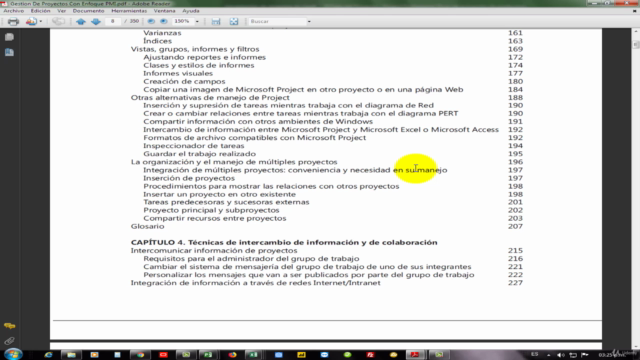Click 'Intercomunicar información de proyectos' entry
The width and height of the screenshot is (640, 360).
pos(214,251)
